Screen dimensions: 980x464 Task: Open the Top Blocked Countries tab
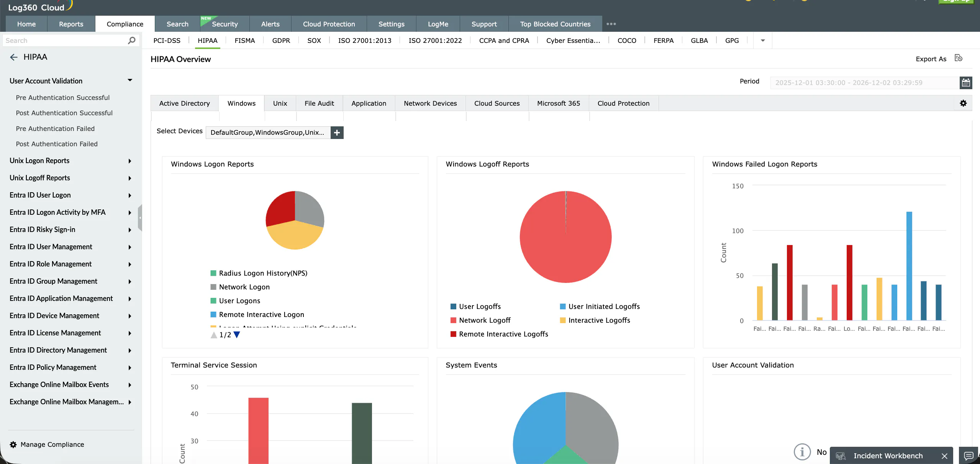555,24
